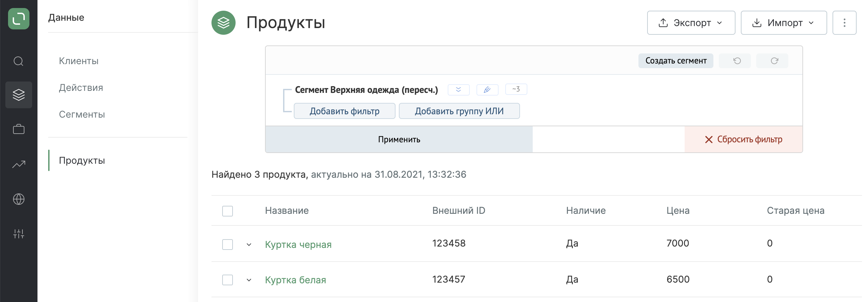Select the layers data icon in sidebar
The height and width of the screenshot is (302, 868).
point(18,95)
